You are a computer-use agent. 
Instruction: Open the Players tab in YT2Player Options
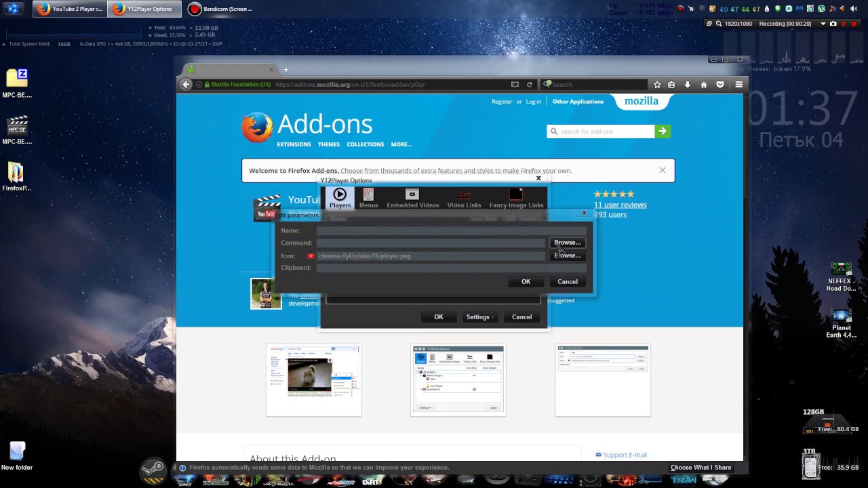(x=340, y=198)
